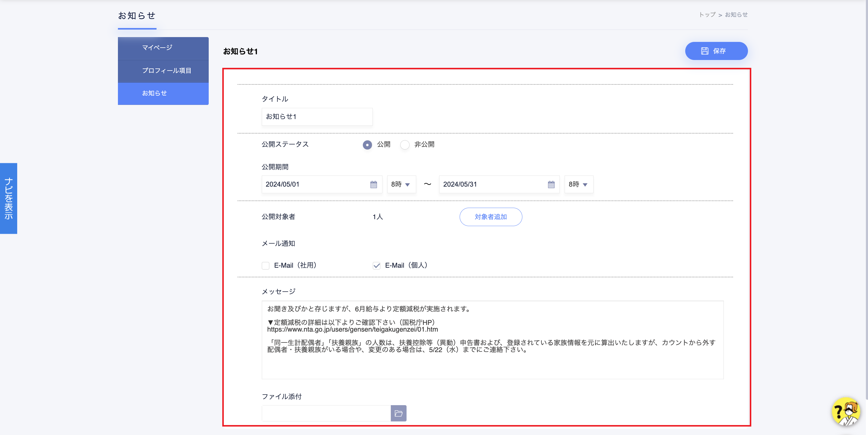Uncheck the E-Mail（個人）checkbox
This screenshot has width=868, height=435.
pyautogui.click(x=376, y=266)
